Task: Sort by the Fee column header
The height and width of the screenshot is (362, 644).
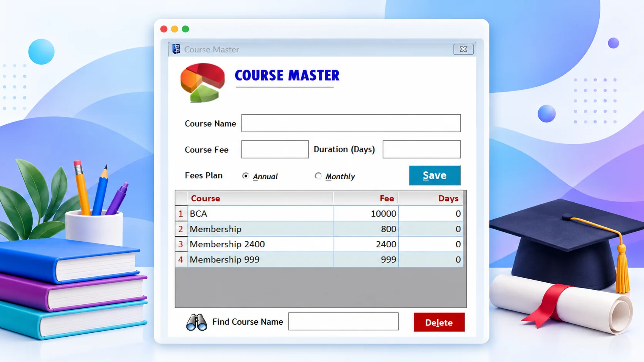Action: [366, 199]
